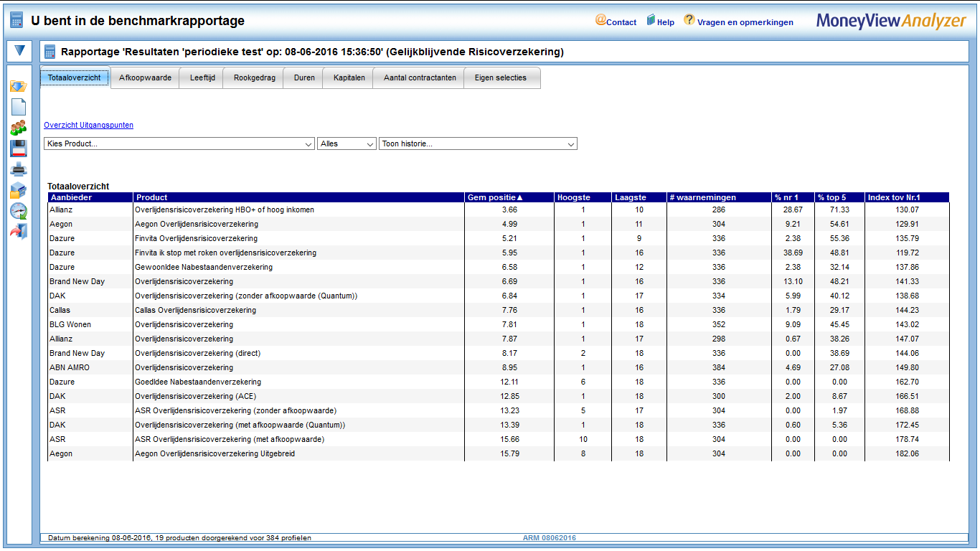Click the MoneyView Analyzer logo
This screenshot has height=551, width=980.
click(x=891, y=21)
